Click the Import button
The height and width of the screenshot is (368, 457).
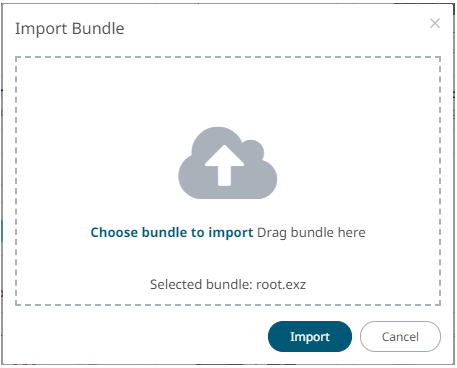click(x=310, y=336)
